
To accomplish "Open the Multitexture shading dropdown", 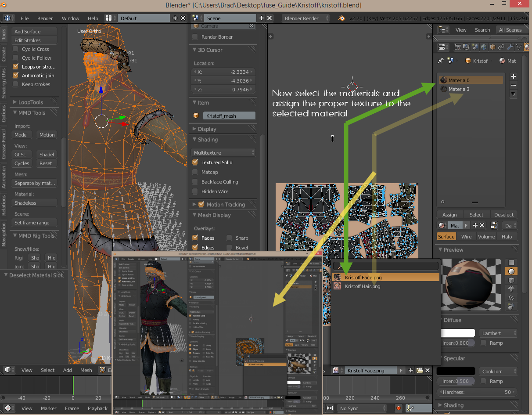I will [x=224, y=153].
